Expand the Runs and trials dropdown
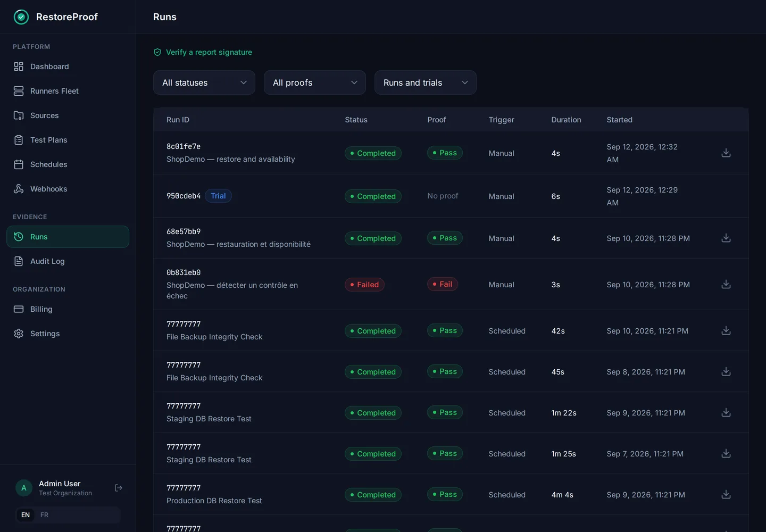 tap(426, 82)
